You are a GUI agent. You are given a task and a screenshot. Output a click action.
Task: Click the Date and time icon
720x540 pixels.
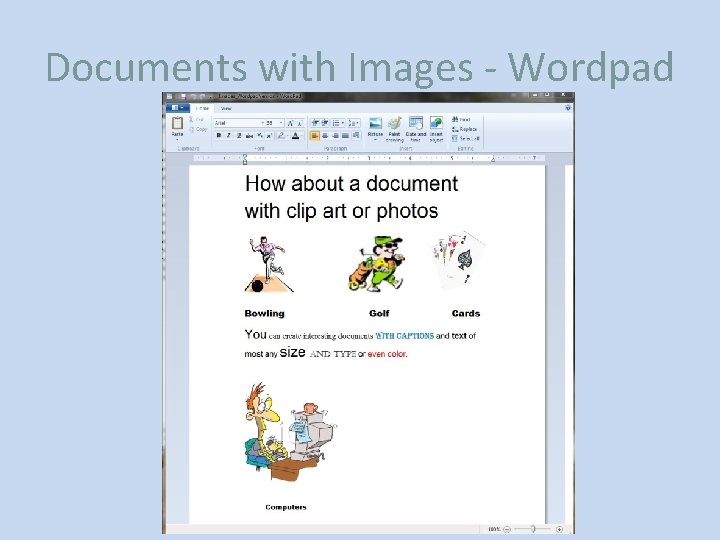tap(416, 123)
